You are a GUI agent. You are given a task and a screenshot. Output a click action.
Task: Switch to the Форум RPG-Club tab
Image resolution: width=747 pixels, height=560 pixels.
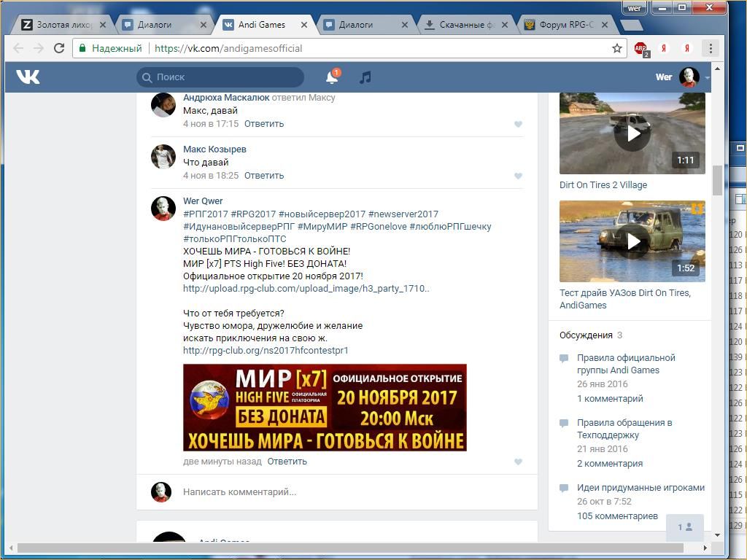(x=566, y=25)
